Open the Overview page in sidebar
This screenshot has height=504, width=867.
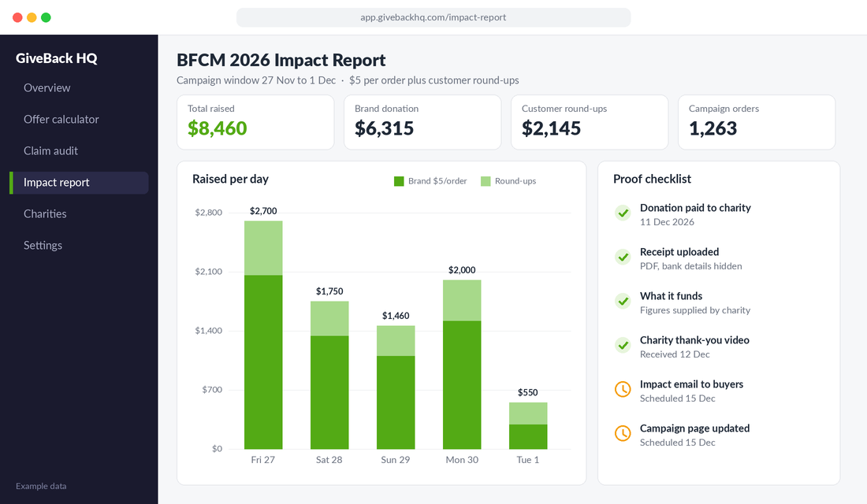pyautogui.click(x=47, y=88)
